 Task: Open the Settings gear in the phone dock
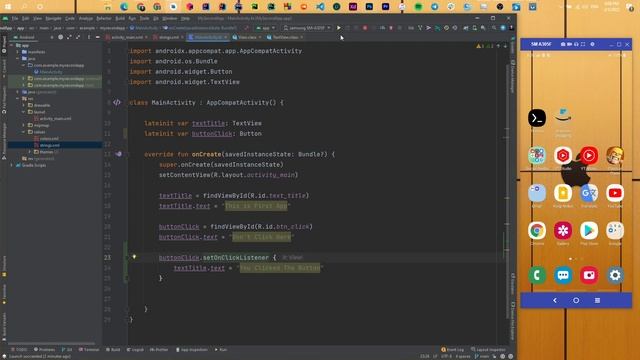(615, 276)
